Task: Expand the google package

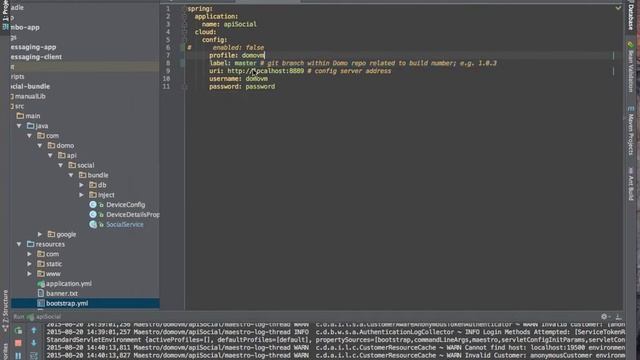Action: pyautogui.click(x=40, y=234)
